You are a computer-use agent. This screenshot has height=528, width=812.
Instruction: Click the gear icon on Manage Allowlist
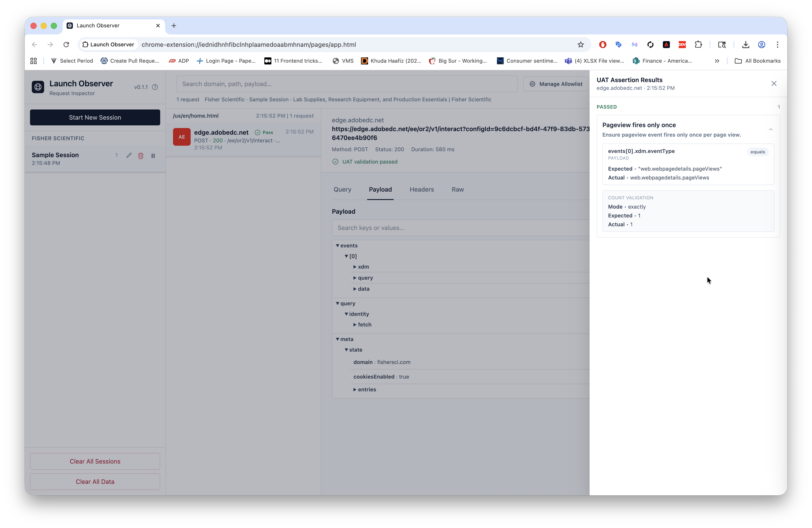[x=532, y=84]
